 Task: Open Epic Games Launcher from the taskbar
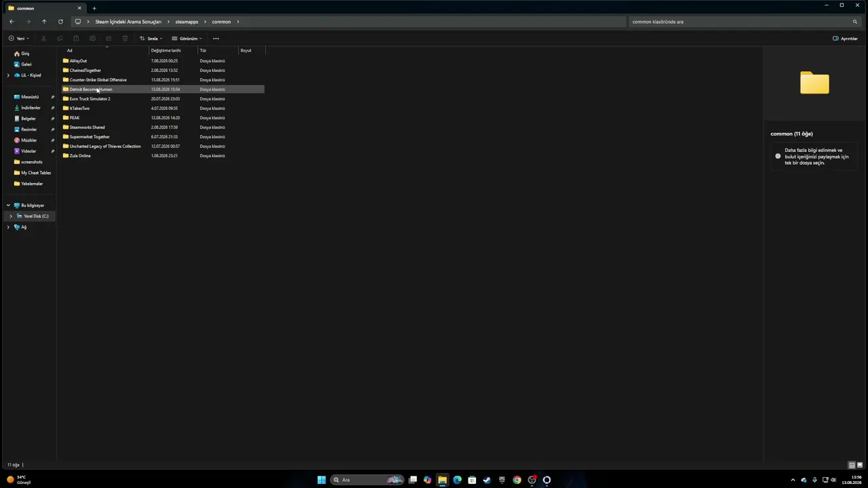(502, 480)
